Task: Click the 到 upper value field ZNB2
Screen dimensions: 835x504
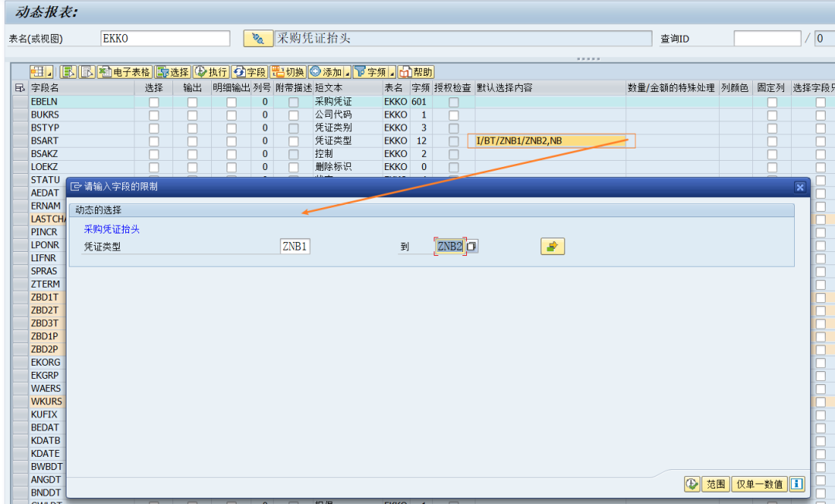Action: pos(450,247)
